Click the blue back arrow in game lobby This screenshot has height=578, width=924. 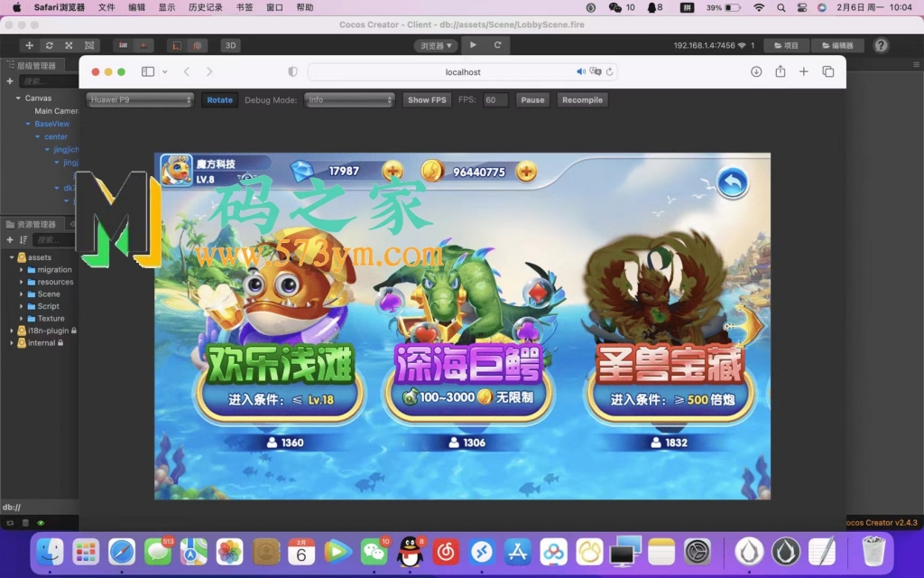(x=733, y=182)
